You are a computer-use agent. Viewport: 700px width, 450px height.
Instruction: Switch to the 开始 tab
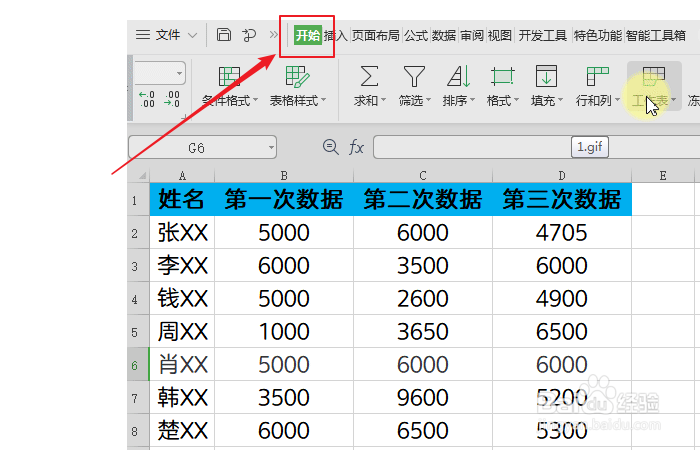pyautogui.click(x=308, y=35)
